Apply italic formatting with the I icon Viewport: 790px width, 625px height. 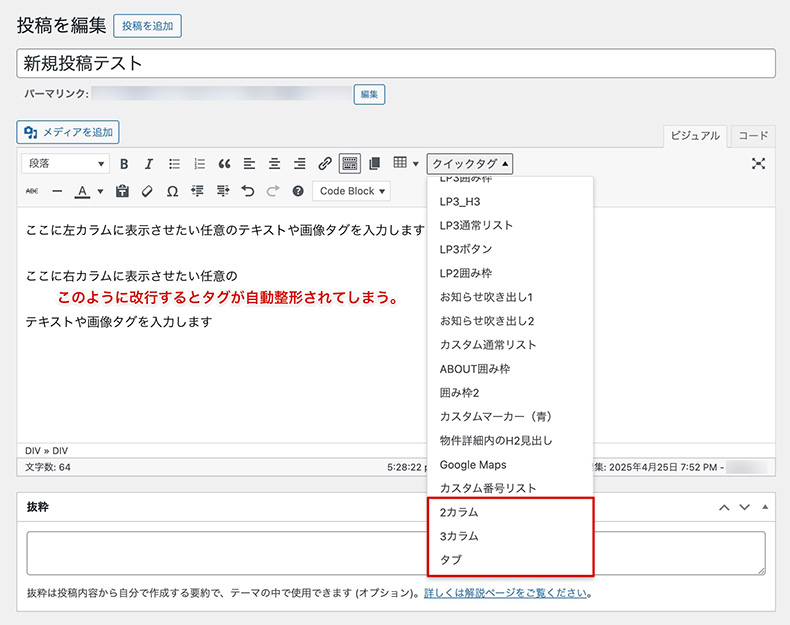pos(149,164)
